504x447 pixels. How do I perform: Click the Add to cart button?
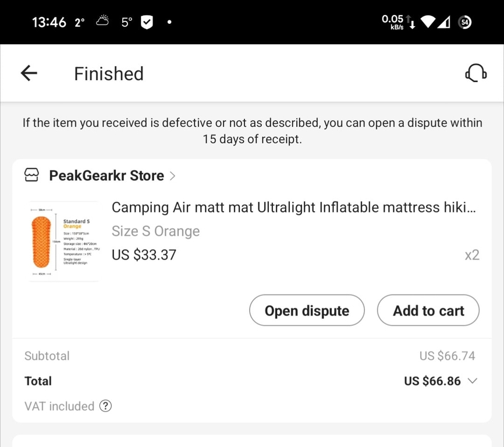click(428, 310)
